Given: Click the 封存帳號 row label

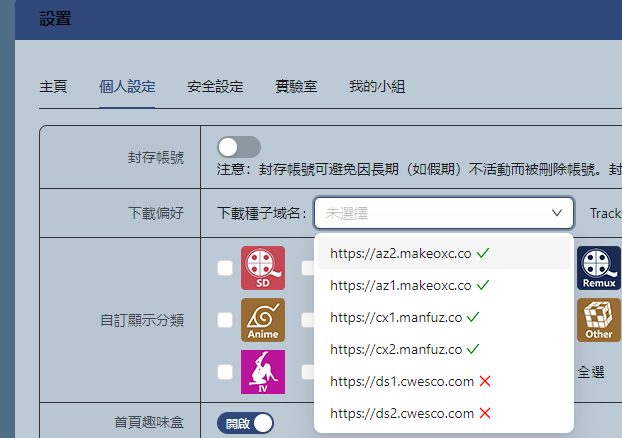Looking at the screenshot, I should click(156, 158).
